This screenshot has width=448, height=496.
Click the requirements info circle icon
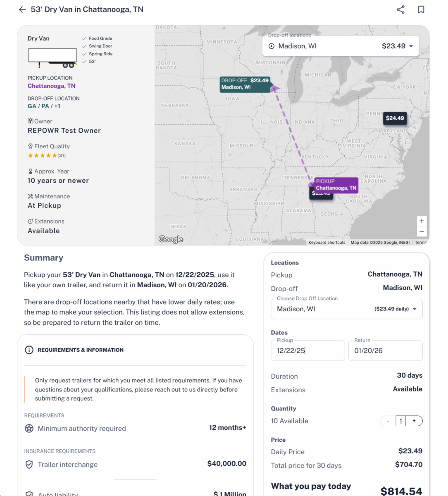[29, 350]
